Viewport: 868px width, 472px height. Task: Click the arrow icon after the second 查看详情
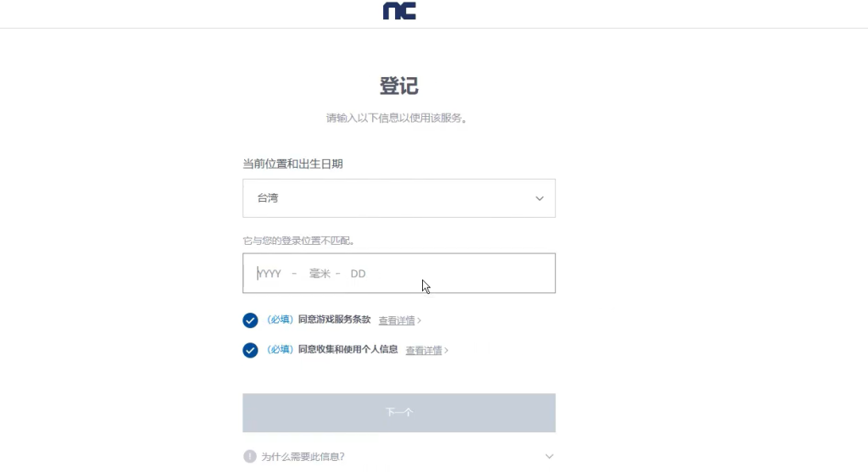(x=447, y=351)
